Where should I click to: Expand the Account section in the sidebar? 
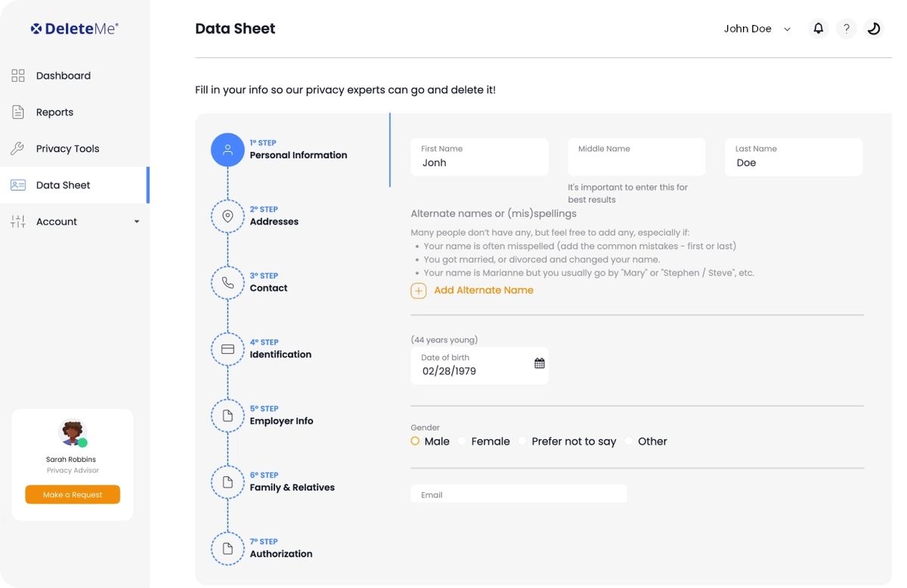[x=136, y=221]
